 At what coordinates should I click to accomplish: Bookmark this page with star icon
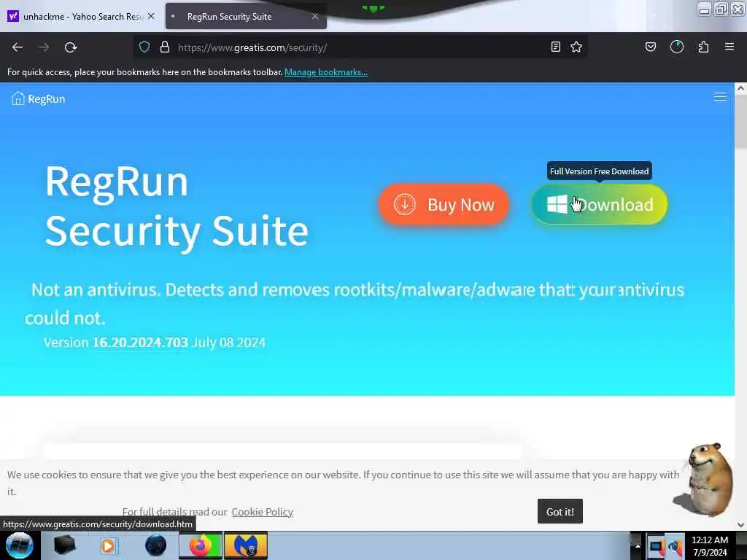[x=576, y=47]
